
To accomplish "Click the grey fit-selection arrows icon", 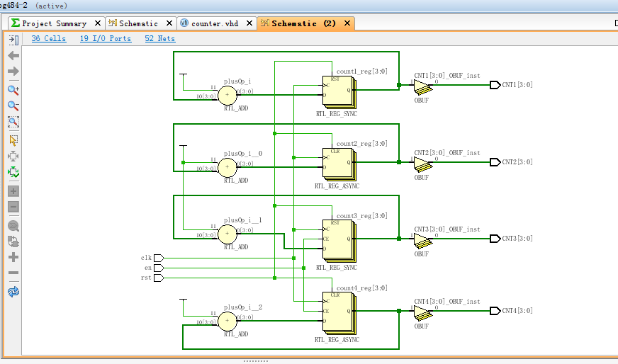I will click(13, 156).
